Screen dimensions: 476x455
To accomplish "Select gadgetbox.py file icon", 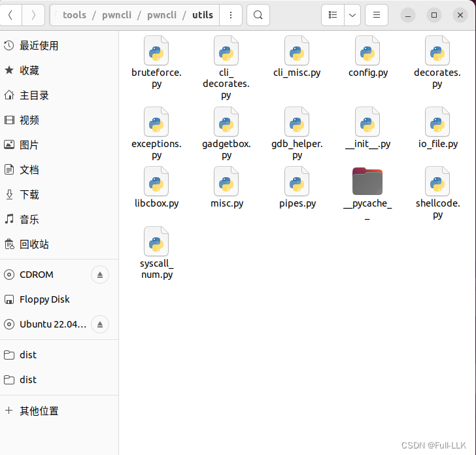I will (x=226, y=122).
